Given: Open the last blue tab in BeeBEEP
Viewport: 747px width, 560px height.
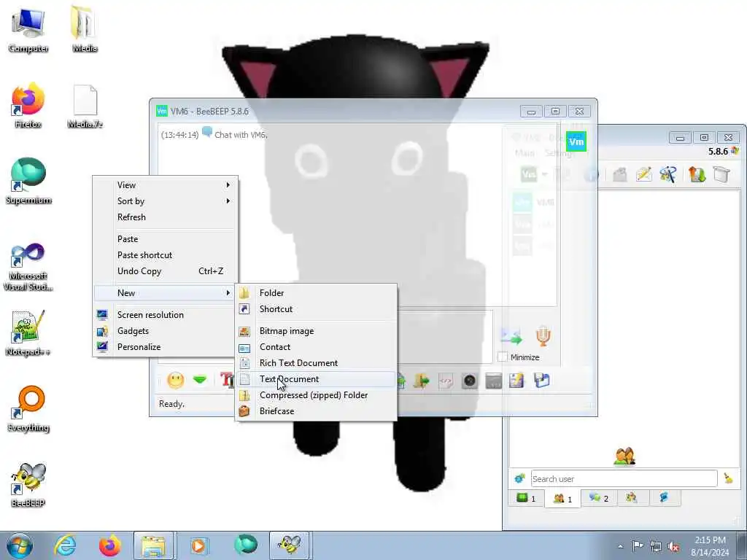Looking at the screenshot, I should 664,498.
